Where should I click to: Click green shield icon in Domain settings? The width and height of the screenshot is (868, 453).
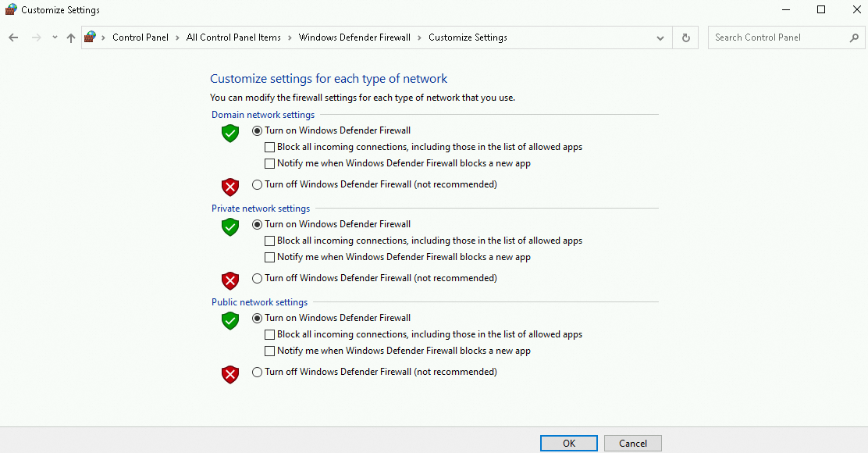coord(230,133)
